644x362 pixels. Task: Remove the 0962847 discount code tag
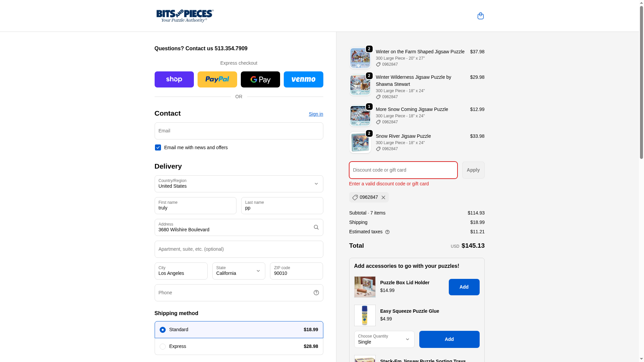coord(383,197)
